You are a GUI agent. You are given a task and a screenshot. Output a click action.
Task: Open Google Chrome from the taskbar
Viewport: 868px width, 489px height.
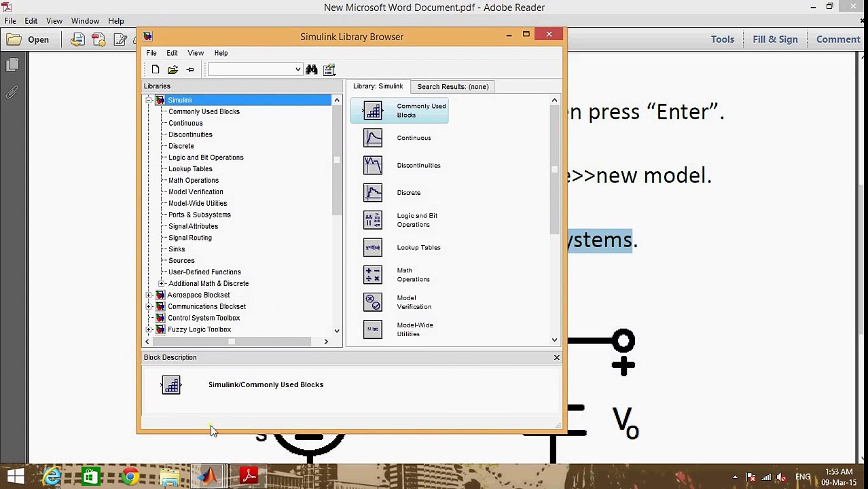130,477
